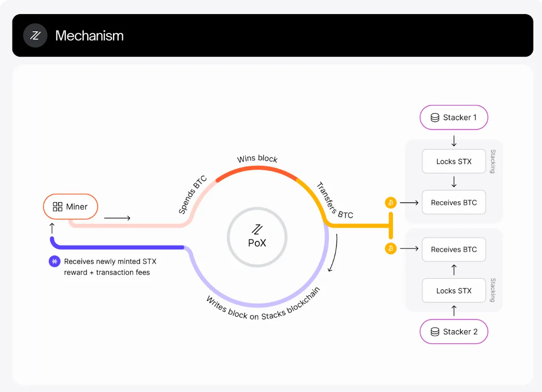This screenshot has width=542, height=392.
Task: Click the Locks STX box under Stacker 1
Action: click(x=454, y=162)
